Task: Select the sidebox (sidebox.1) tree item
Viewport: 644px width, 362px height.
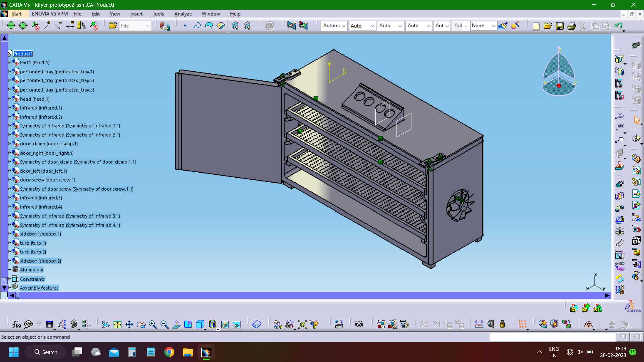Action: (x=41, y=234)
